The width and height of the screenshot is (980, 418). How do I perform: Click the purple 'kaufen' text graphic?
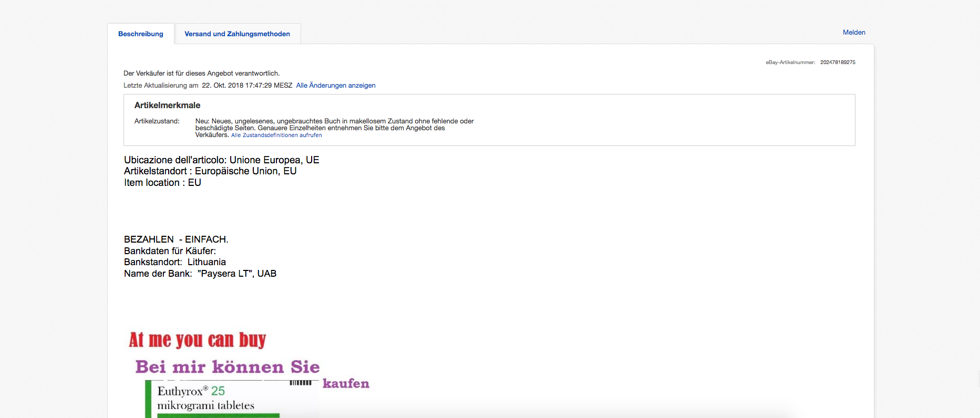pos(346,384)
